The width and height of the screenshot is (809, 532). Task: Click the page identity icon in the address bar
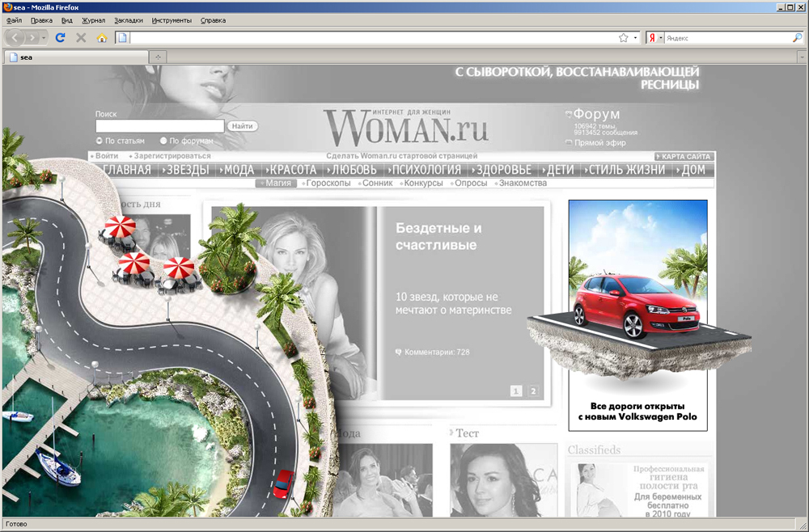tap(122, 38)
